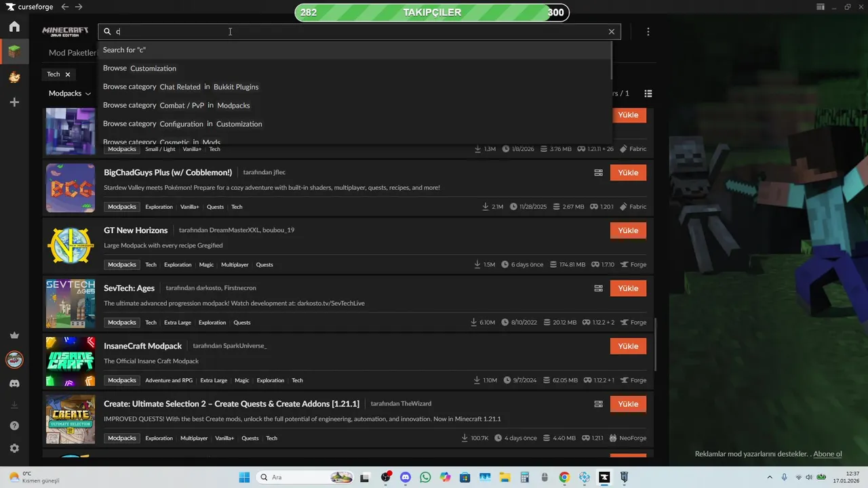The width and height of the screenshot is (868, 488).
Task: Click the taskbar 'Ara' search box
Action: (x=305, y=477)
